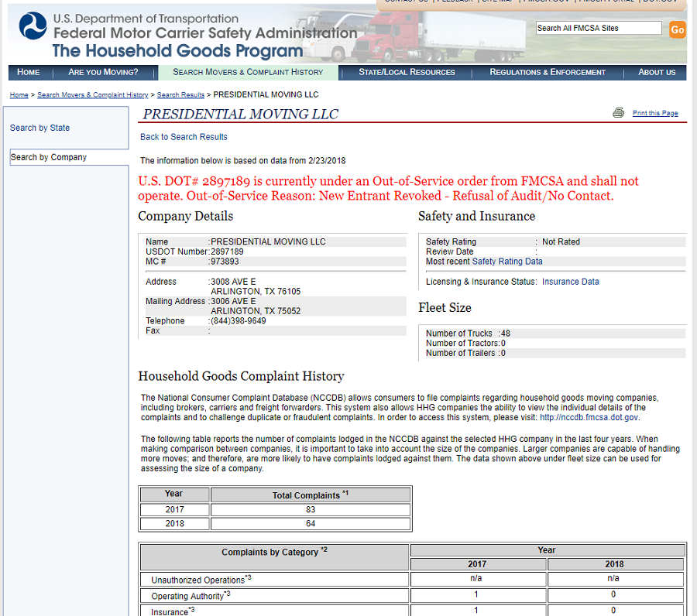Click the Number of Trucks value 48
Viewport: 697px width, 616px height.
pyautogui.click(x=506, y=333)
